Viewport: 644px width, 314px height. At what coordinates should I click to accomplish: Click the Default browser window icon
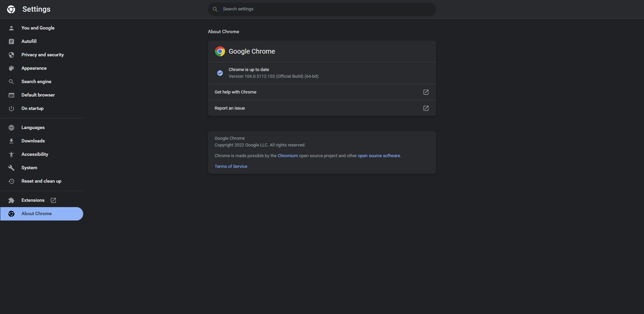point(11,95)
